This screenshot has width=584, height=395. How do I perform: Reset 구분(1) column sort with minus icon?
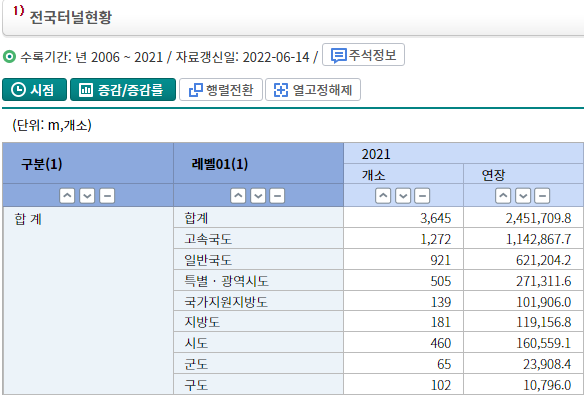[x=107, y=196]
